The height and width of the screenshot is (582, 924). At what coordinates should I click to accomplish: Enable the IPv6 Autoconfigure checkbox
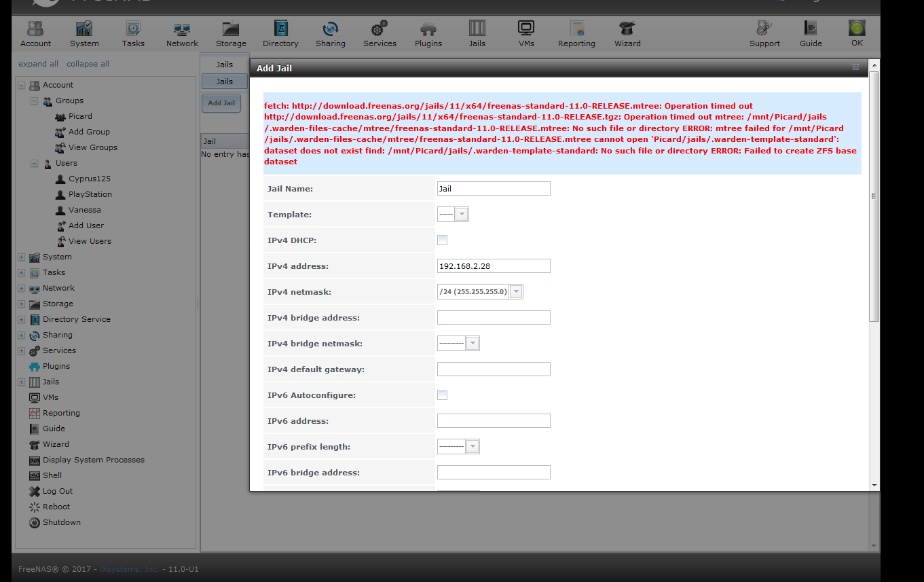point(443,395)
